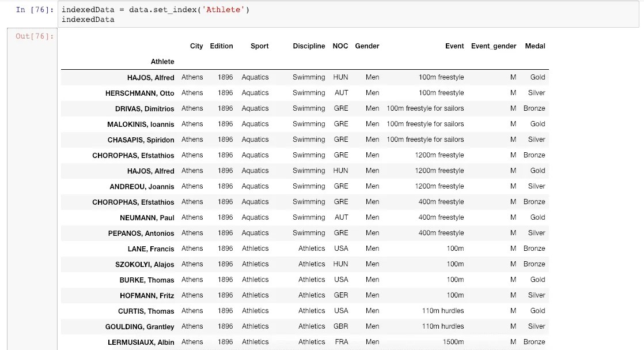The width and height of the screenshot is (644, 350).
Task: Select index cell LERMUSIAUX, Albin
Action: point(141,342)
